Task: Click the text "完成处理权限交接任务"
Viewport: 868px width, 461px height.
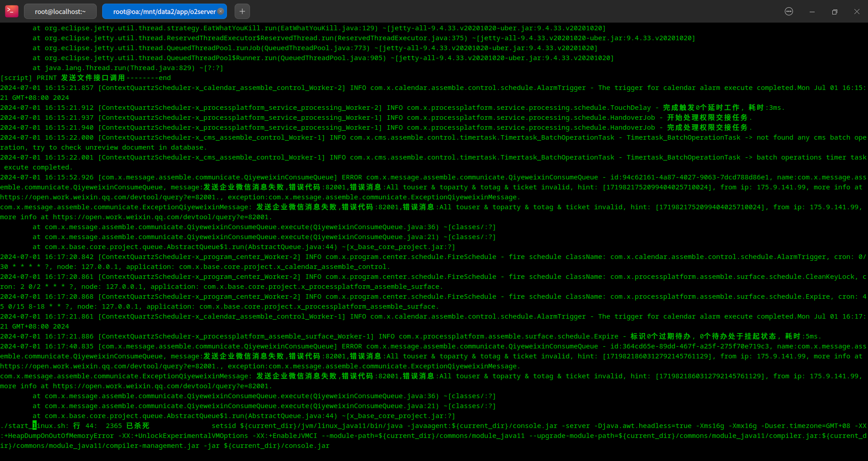Action: pos(708,127)
